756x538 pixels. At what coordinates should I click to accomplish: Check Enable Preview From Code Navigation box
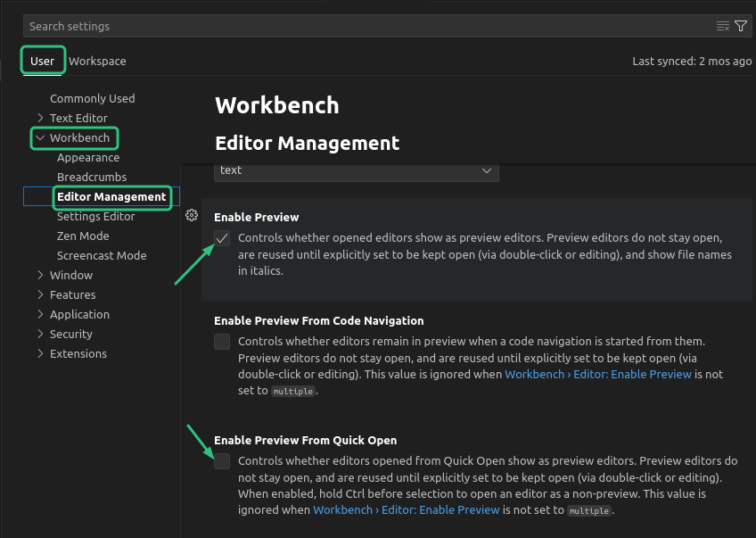click(x=222, y=342)
